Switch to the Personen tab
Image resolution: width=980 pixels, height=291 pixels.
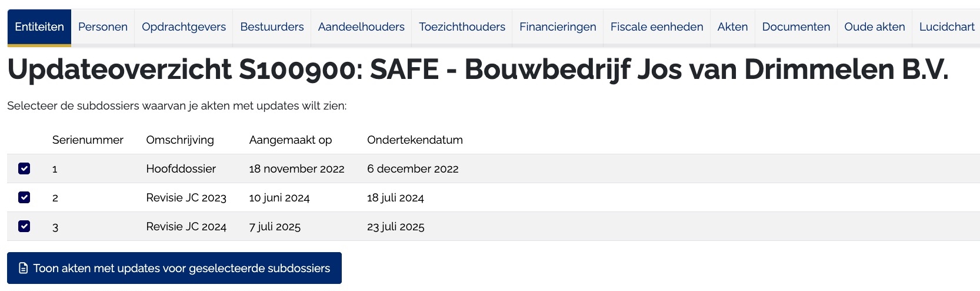tap(103, 27)
